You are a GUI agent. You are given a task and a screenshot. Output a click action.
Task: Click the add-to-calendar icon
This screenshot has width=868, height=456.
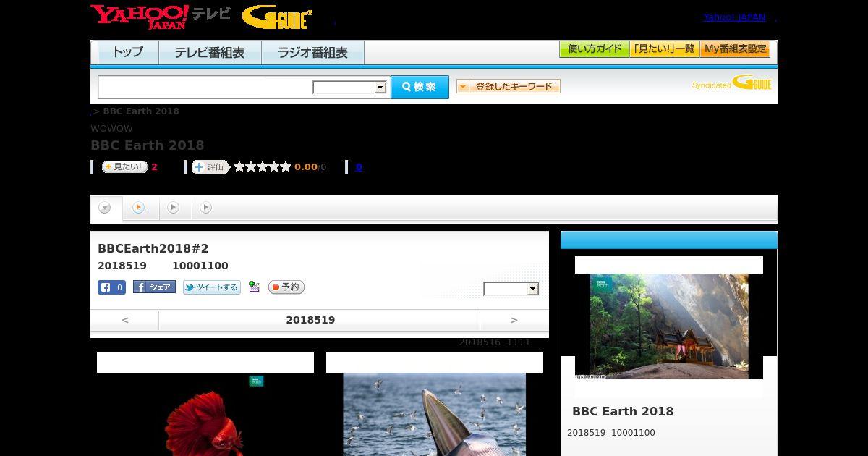[x=254, y=287]
